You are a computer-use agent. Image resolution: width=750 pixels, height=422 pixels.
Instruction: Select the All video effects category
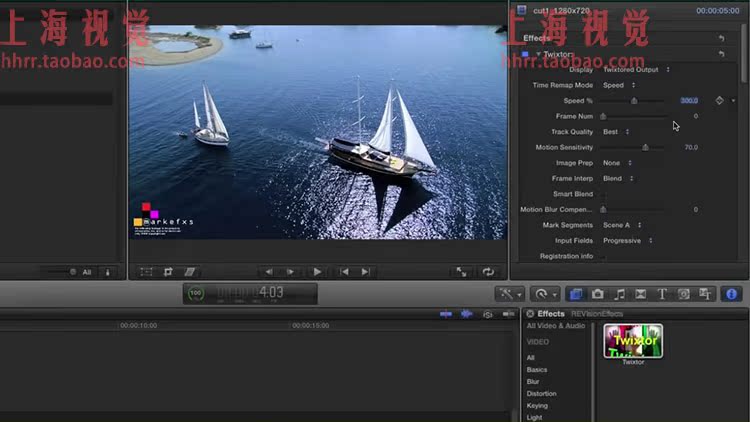tap(530, 358)
